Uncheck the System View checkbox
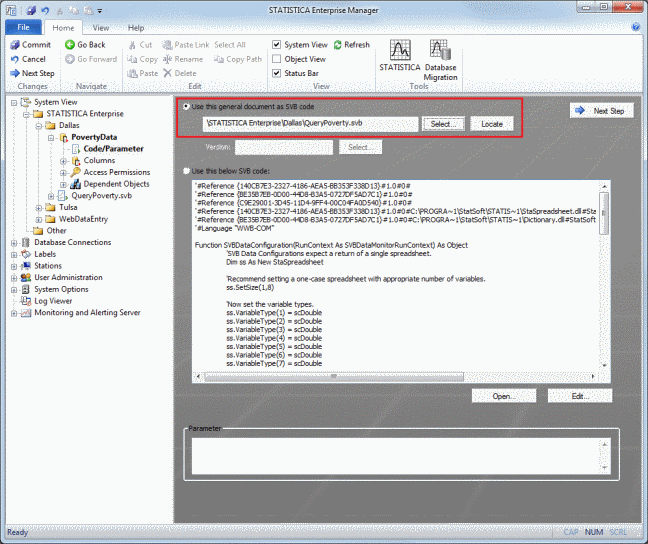The image size is (648, 544). pyautogui.click(x=276, y=45)
